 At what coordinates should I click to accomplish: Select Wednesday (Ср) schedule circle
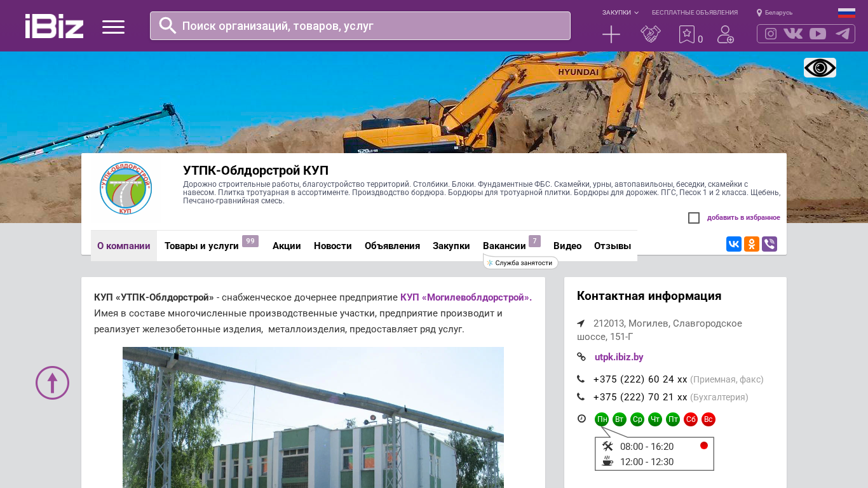pyautogui.click(x=637, y=419)
